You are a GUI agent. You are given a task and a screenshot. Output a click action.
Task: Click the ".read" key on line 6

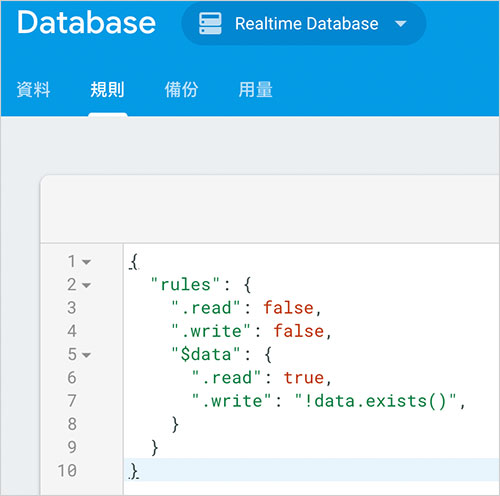tap(226, 378)
